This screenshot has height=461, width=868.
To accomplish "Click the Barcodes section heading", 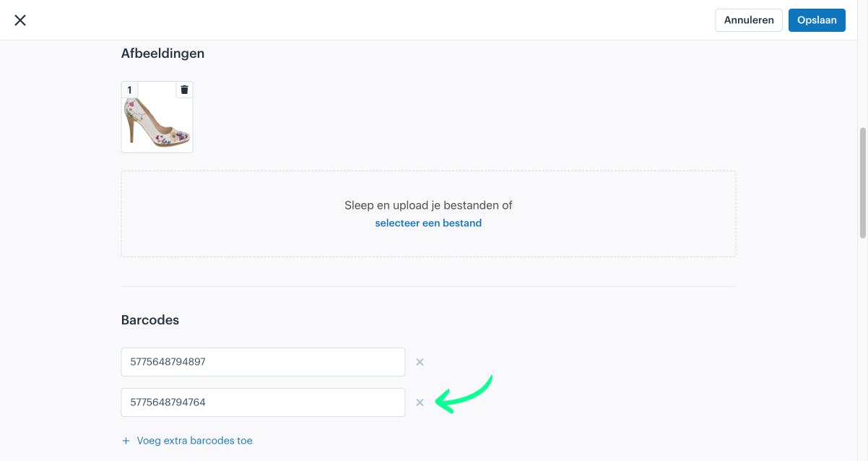I will click(150, 319).
